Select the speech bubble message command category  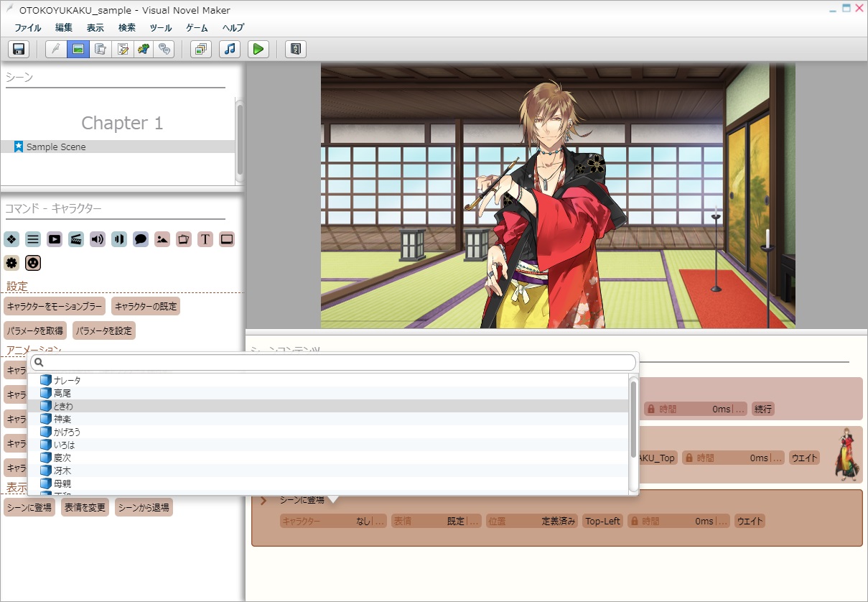point(141,239)
